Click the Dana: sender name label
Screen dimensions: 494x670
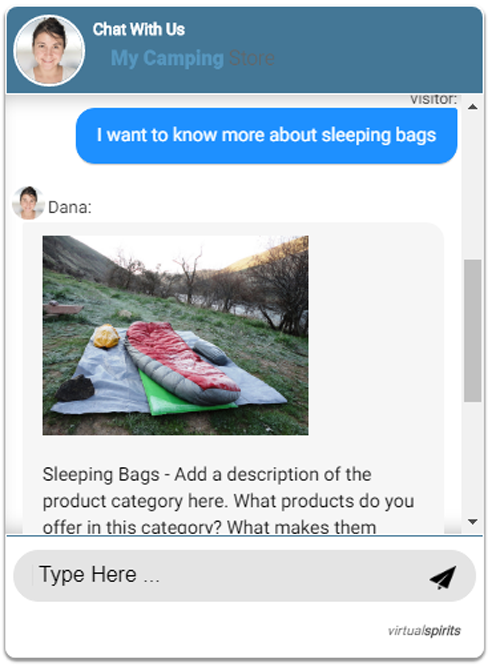pyautogui.click(x=70, y=207)
